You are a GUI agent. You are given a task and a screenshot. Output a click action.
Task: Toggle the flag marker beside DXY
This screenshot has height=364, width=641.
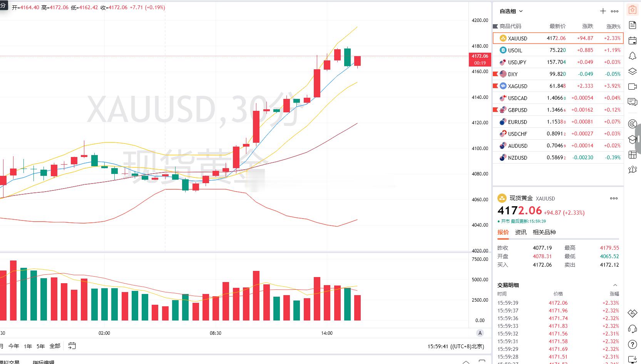[495, 74]
